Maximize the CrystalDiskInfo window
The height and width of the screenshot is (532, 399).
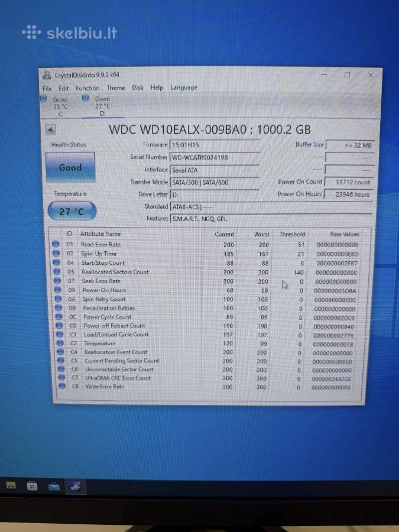[x=347, y=75]
